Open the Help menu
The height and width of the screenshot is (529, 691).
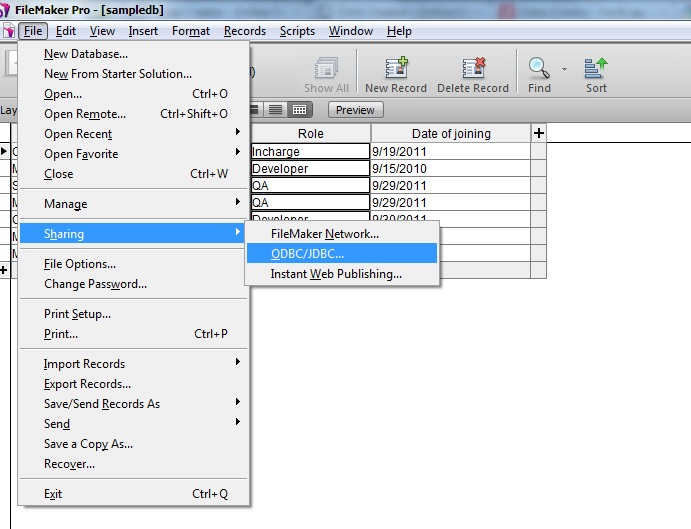pyautogui.click(x=399, y=31)
